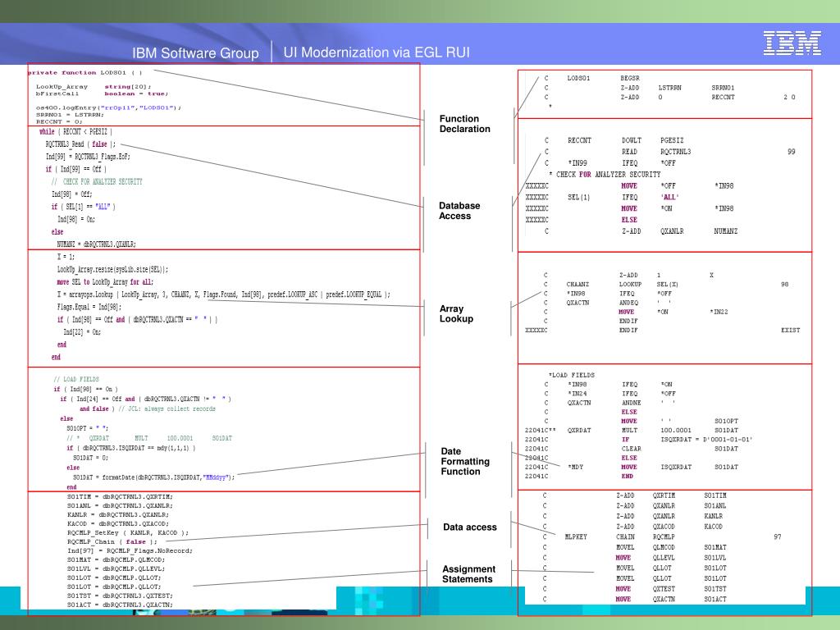Click the 'Ind[99] = RQCTRNL3_Flags.EoF;' line
840x630 pixels.
point(88,157)
